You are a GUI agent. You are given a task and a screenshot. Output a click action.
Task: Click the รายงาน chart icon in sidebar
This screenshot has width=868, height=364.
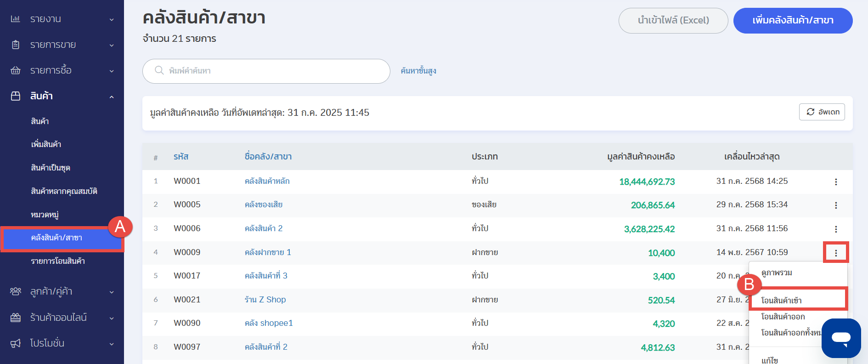16,19
